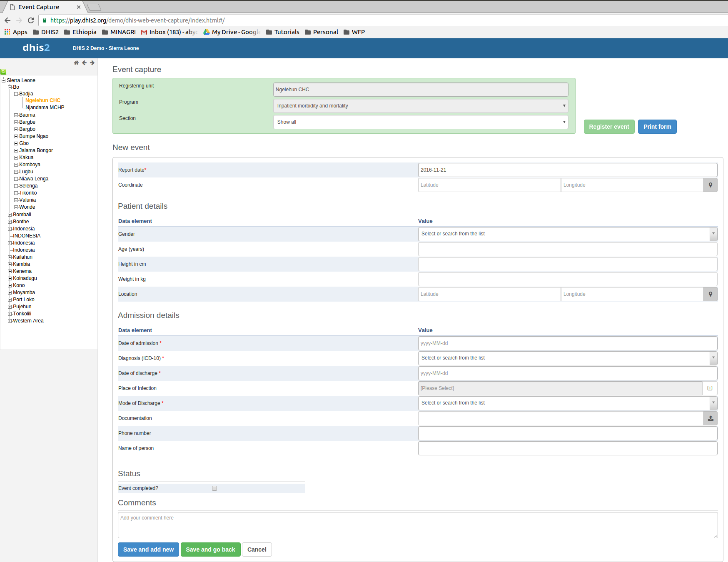Open map picker for Coordinate field

click(x=710, y=185)
